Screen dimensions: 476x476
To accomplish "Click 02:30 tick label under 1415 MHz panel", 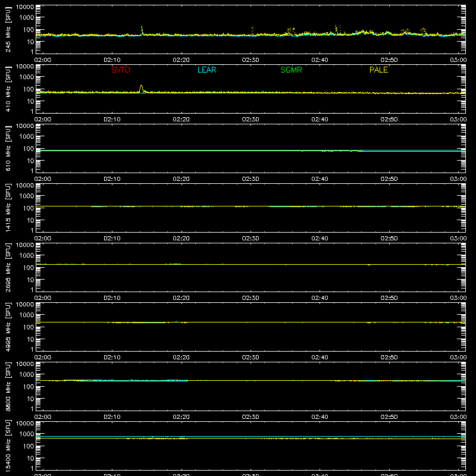I will click(250, 239).
